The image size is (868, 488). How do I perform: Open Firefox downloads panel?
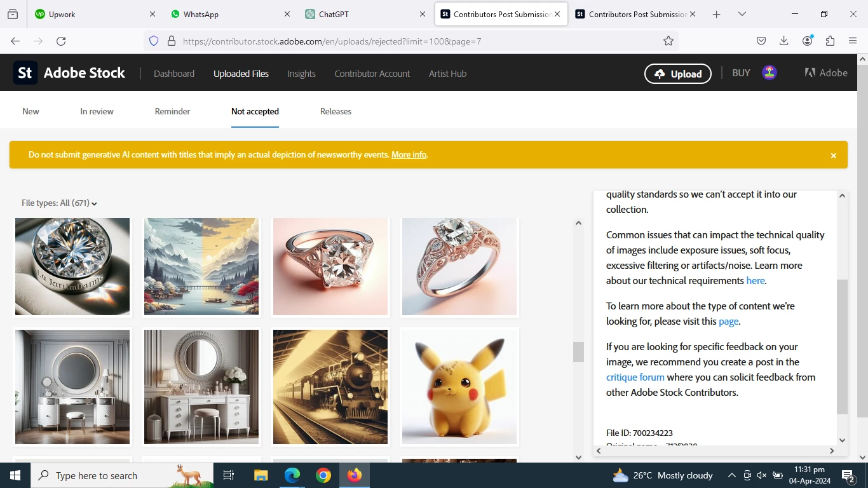[784, 41]
